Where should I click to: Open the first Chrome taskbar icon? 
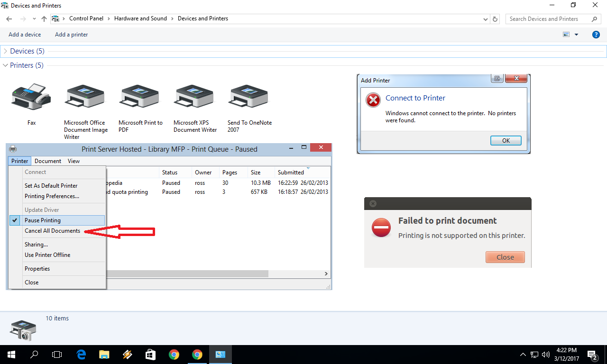click(174, 354)
